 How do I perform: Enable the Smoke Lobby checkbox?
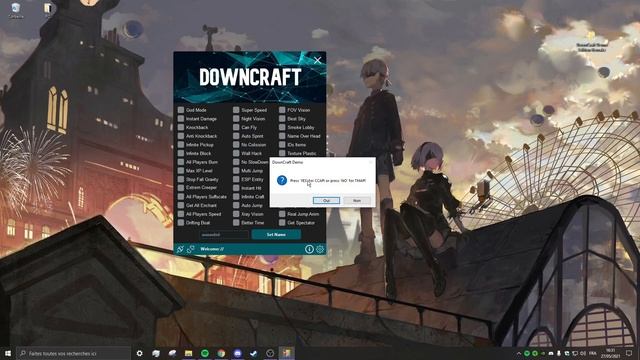point(282,127)
